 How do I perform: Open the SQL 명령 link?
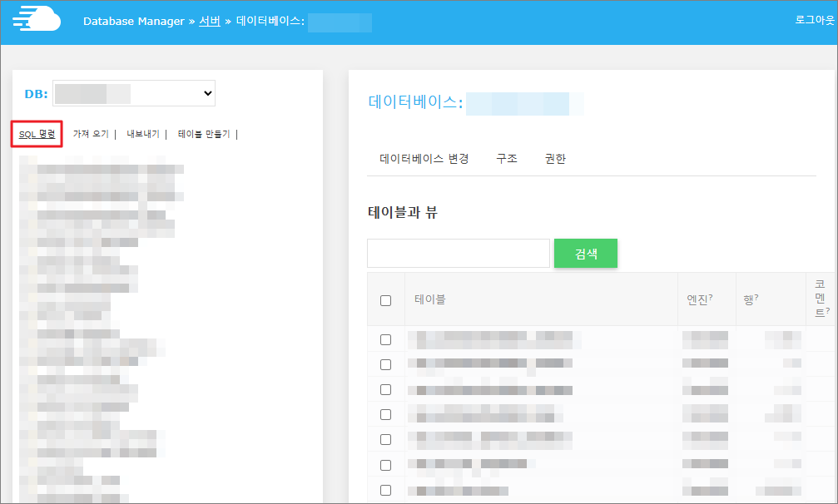click(37, 134)
